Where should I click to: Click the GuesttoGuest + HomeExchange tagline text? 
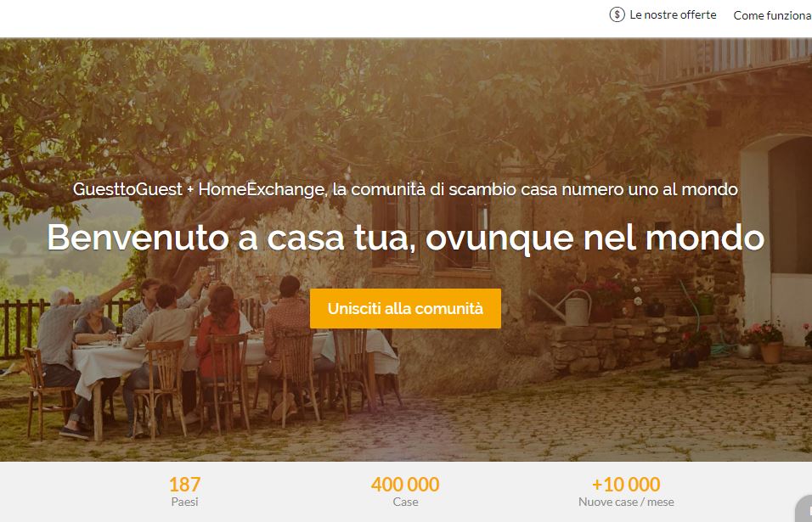(405, 189)
